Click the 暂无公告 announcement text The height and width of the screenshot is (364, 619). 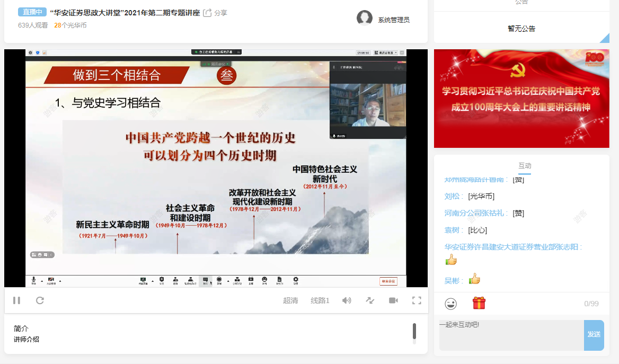(x=521, y=29)
